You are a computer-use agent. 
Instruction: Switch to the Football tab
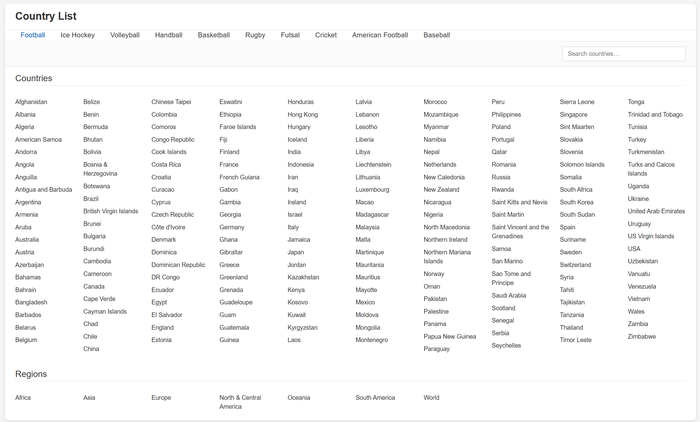pyautogui.click(x=33, y=35)
